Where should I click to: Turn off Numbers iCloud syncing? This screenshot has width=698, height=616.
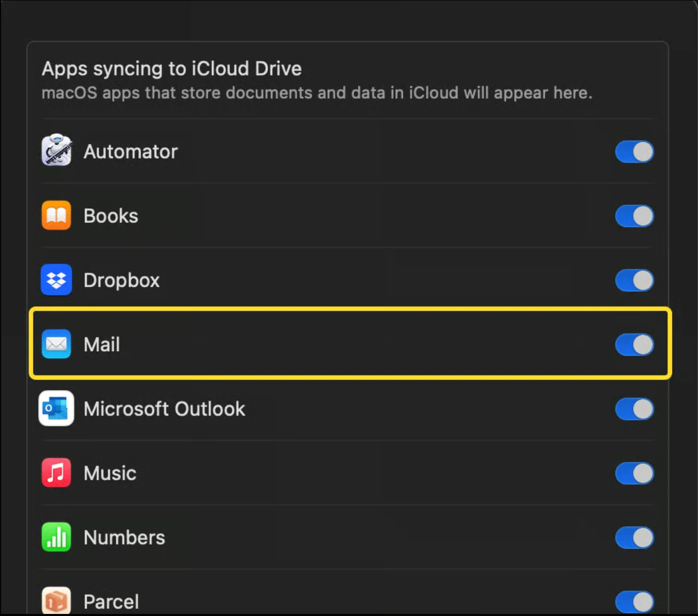click(x=634, y=538)
